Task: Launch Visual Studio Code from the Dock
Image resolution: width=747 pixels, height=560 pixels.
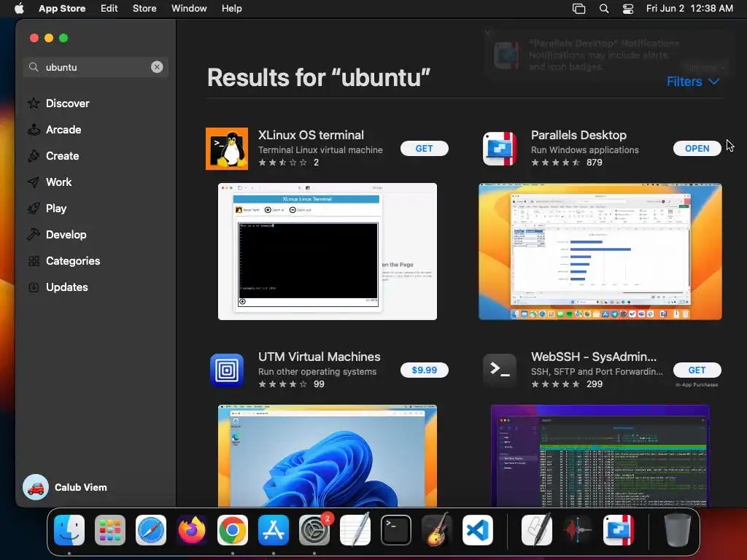Action: tap(478, 530)
